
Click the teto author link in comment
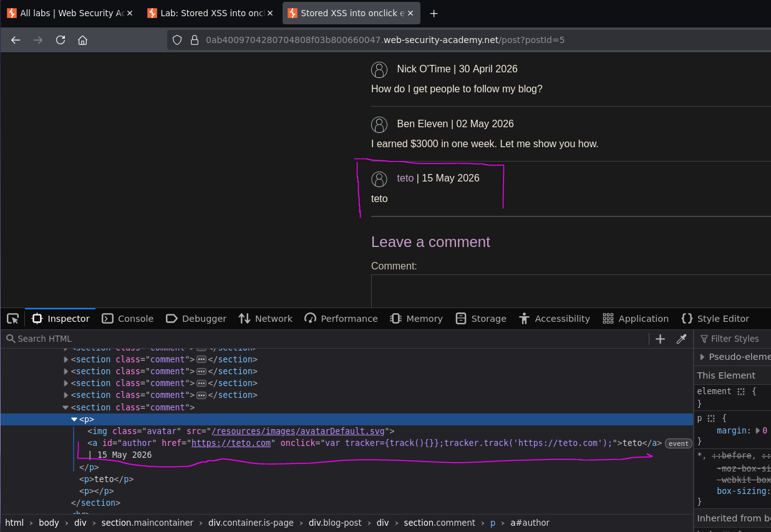405,178
